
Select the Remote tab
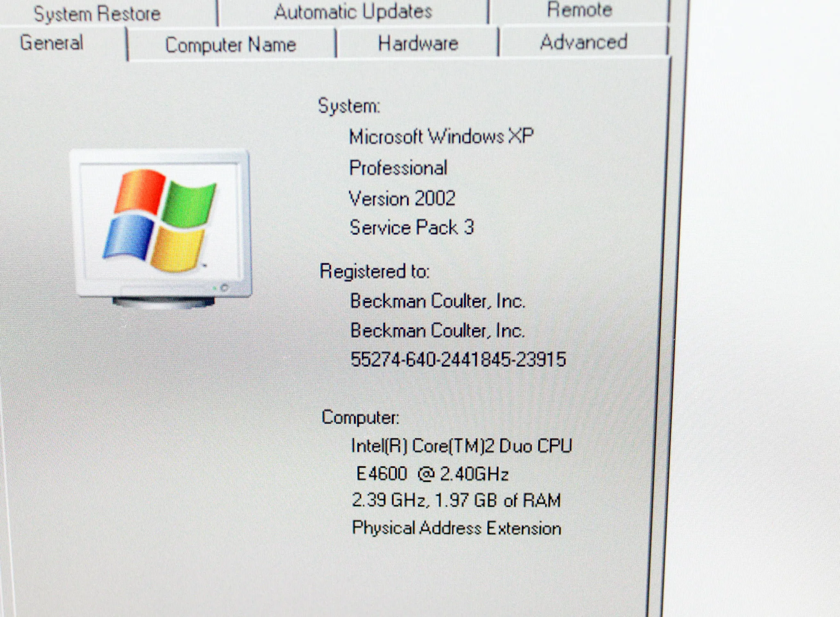pos(579,10)
